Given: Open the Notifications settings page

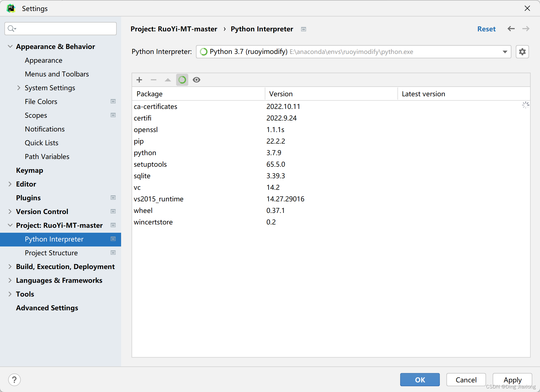Looking at the screenshot, I should pos(45,129).
